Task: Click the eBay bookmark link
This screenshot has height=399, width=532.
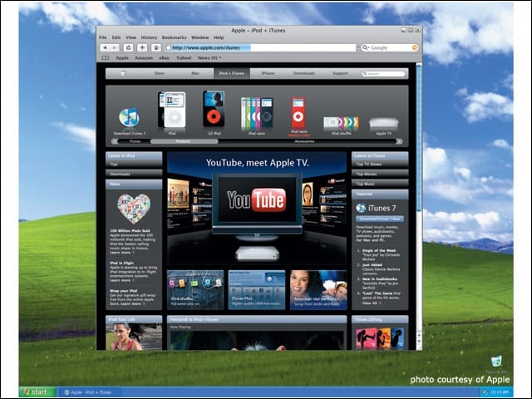Action: point(165,58)
